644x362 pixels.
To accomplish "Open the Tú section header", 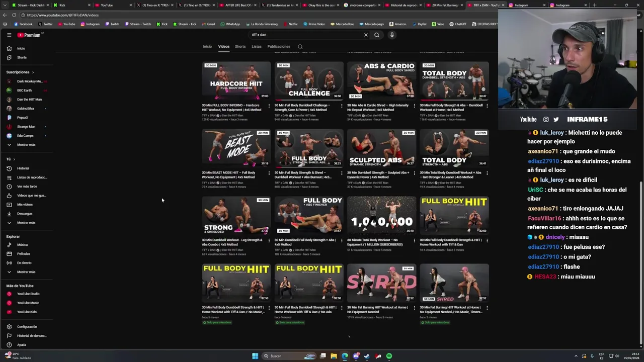I will pyautogui.click(x=11, y=159).
